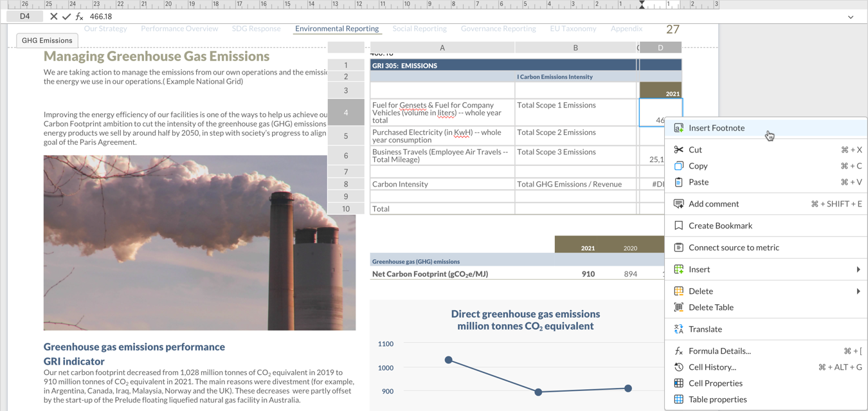Select row 4 header
The width and height of the screenshot is (868, 411).
pyautogui.click(x=346, y=113)
